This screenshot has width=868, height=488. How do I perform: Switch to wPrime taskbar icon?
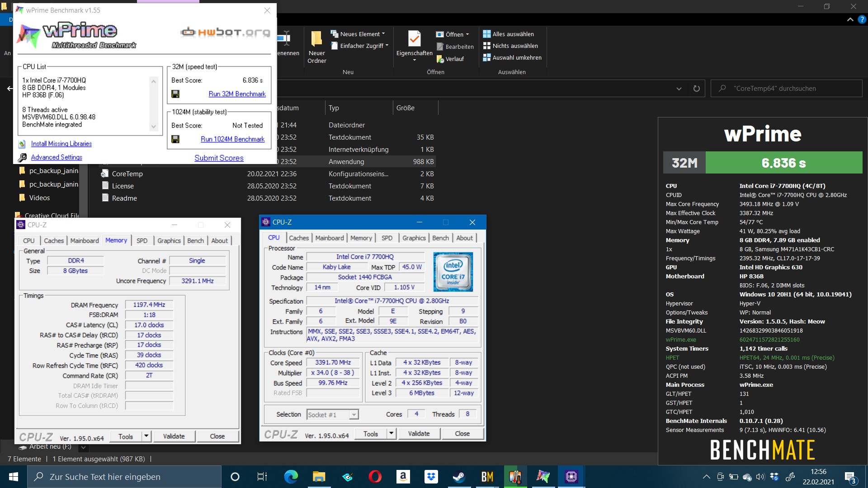[543, 477]
